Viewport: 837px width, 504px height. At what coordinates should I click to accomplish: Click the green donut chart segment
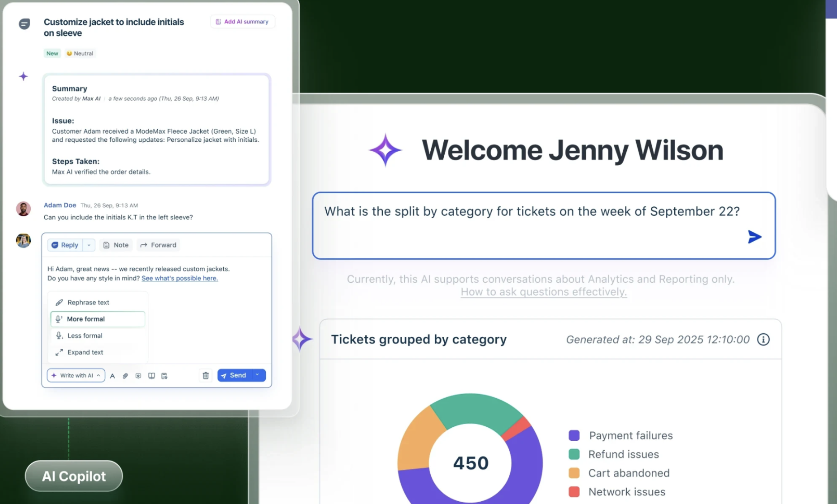[475, 409]
